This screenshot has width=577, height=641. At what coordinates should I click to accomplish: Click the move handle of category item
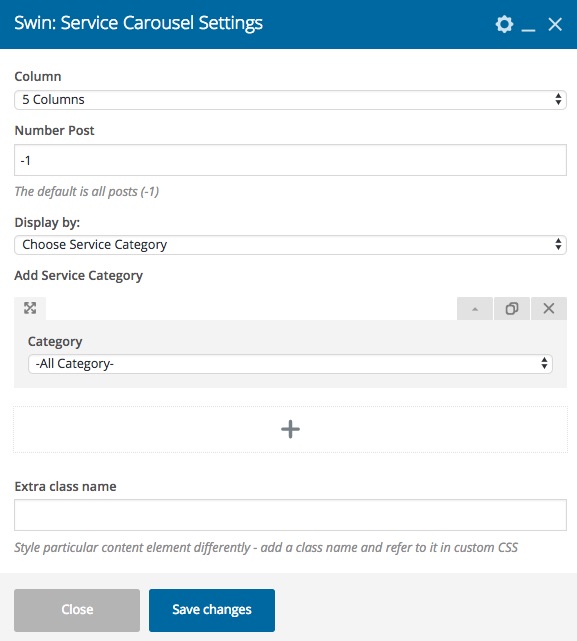(30, 308)
